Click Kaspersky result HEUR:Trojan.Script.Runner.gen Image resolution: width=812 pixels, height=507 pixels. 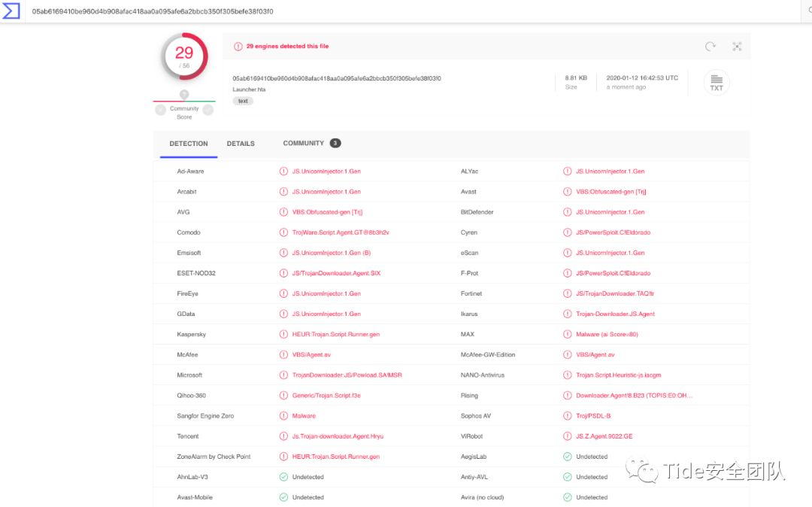pos(335,335)
